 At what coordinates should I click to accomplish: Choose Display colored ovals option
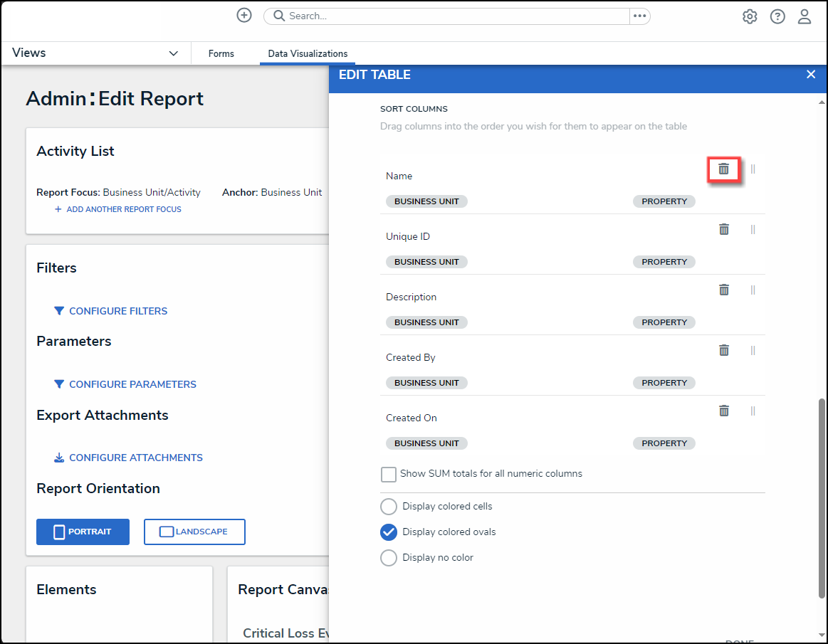[x=389, y=532]
